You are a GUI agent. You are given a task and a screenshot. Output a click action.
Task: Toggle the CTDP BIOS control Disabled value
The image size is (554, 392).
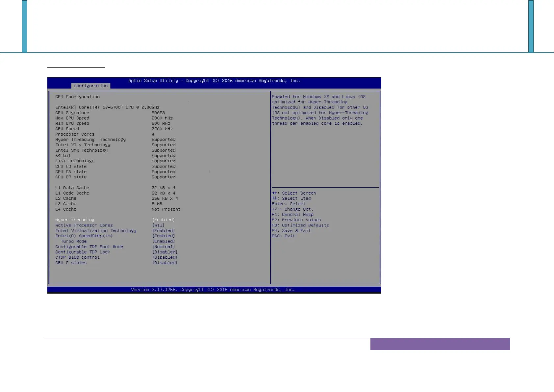165,257
